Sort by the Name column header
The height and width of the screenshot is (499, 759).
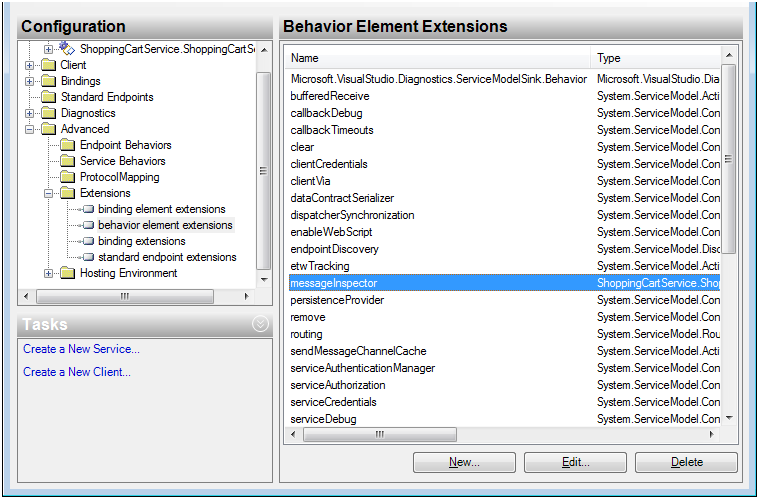[439, 58]
